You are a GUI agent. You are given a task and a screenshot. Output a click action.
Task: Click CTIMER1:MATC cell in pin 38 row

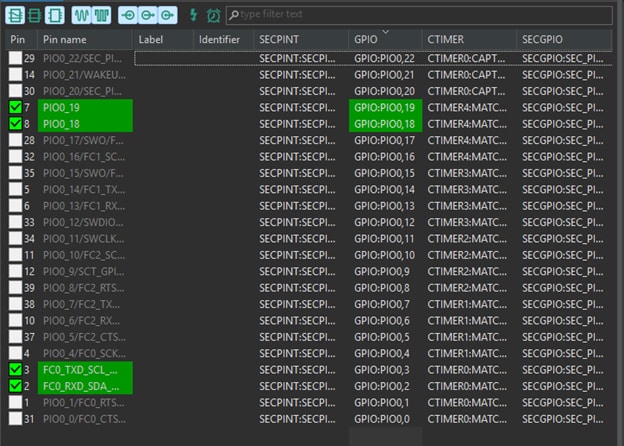tap(469, 304)
